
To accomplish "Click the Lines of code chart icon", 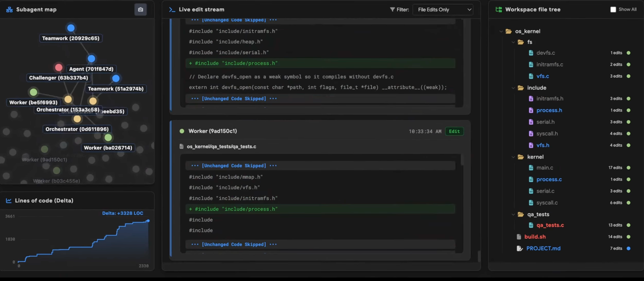I will pyautogui.click(x=9, y=200).
